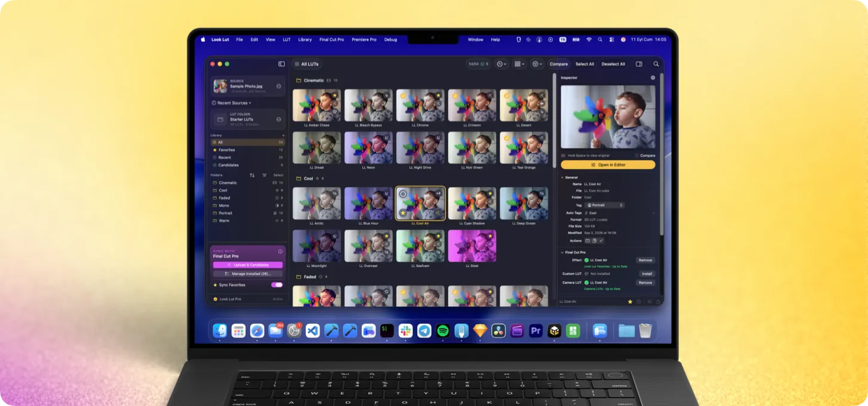
Task: Open the Library menu in menu bar
Action: coord(305,39)
